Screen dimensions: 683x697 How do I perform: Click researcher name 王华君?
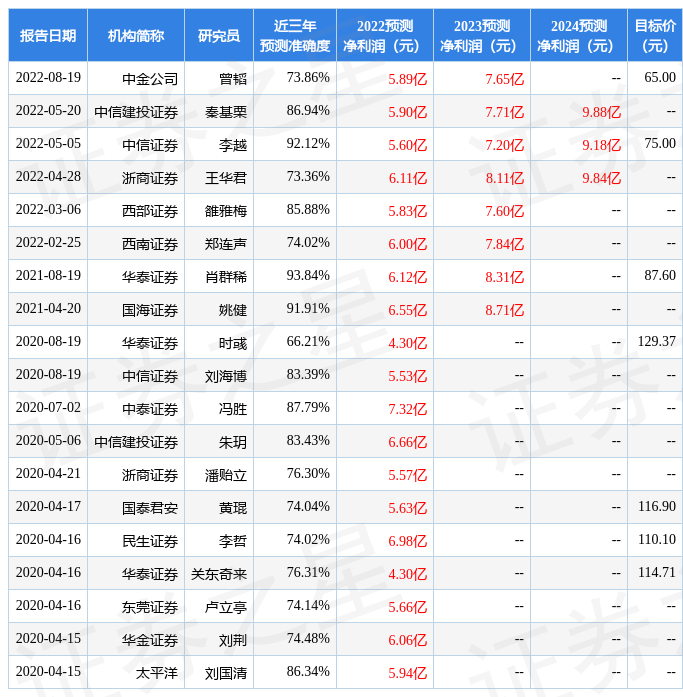pyautogui.click(x=226, y=178)
